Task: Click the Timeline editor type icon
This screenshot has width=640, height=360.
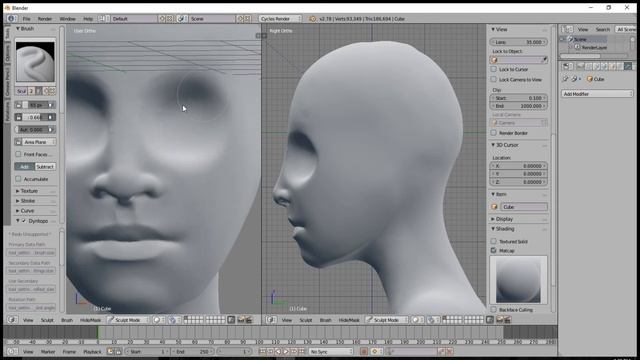Action: [12, 351]
